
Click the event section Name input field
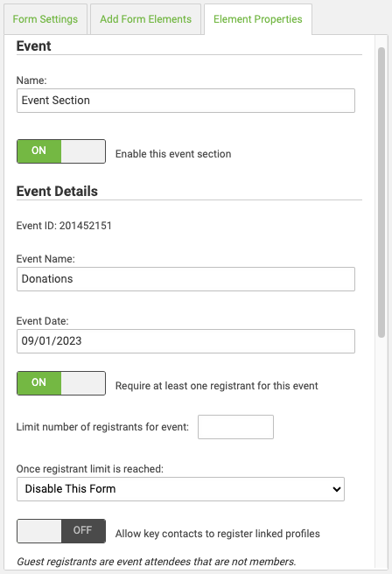point(185,101)
